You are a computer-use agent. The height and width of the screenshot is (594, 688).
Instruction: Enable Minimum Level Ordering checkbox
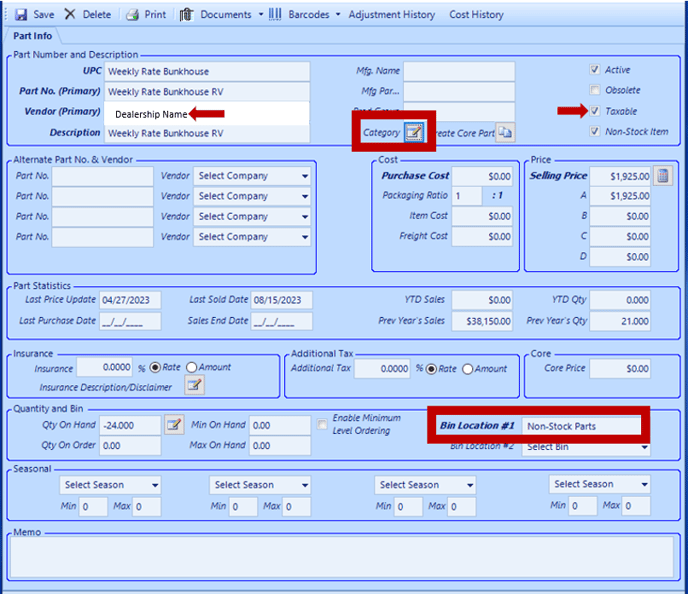322,424
